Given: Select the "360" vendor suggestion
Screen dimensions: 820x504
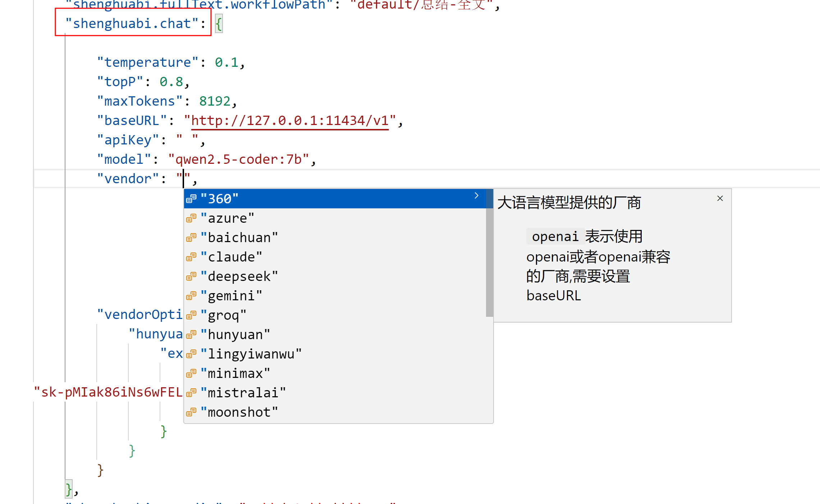Looking at the screenshot, I should point(219,199).
